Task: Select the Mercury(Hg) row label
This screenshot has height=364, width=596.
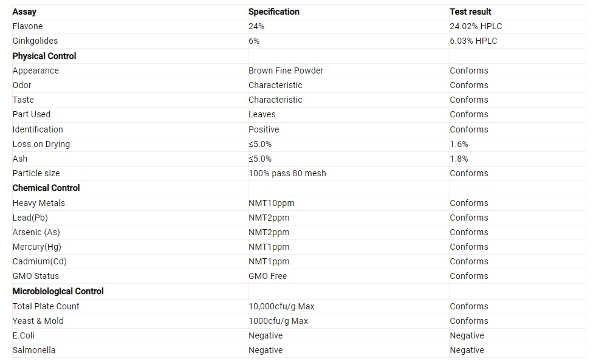Action: [x=36, y=247]
